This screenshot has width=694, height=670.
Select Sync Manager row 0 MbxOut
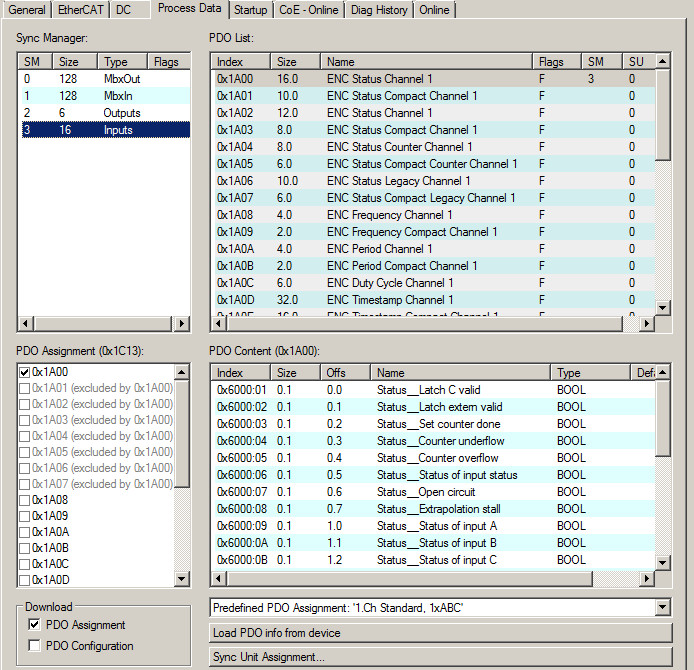pos(106,79)
